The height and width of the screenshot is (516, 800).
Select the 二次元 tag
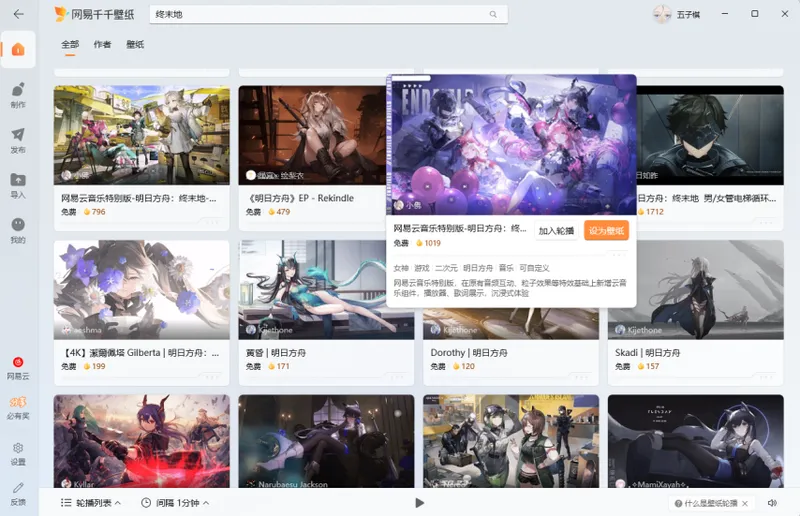point(446,268)
